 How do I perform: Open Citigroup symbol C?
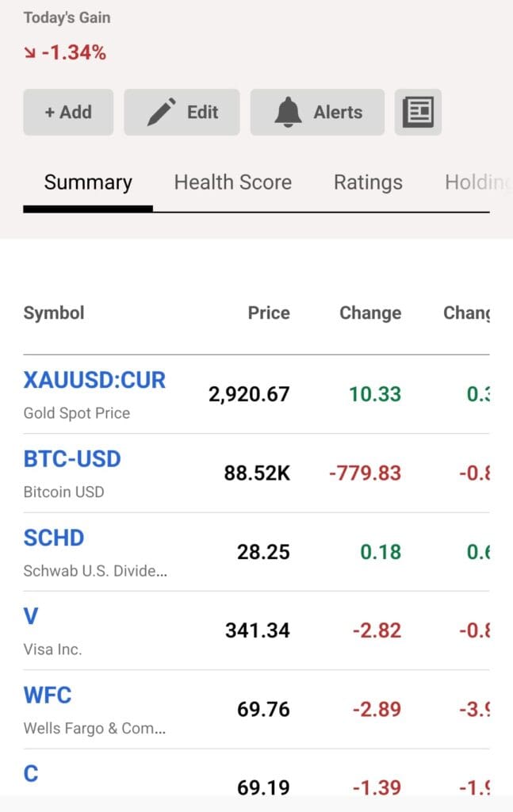(30, 773)
